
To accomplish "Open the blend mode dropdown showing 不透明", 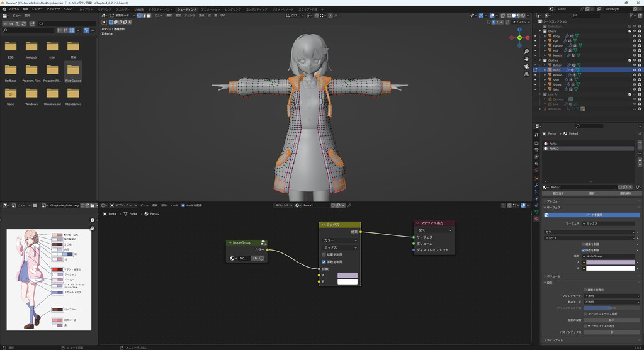I will pos(611,296).
